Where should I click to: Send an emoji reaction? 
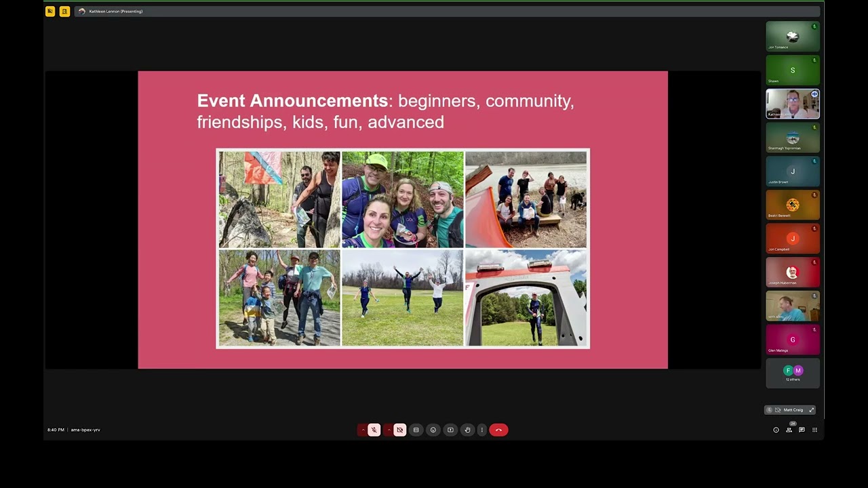(x=433, y=430)
